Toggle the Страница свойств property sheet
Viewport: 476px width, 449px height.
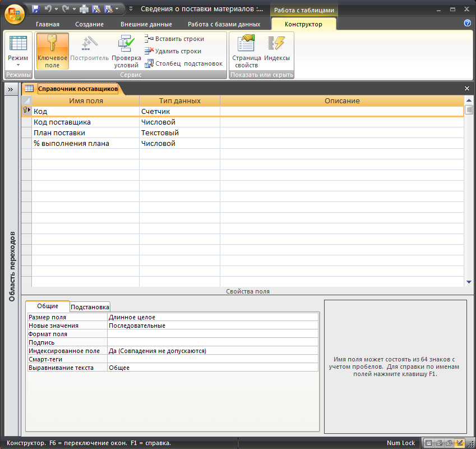[246, 51]
